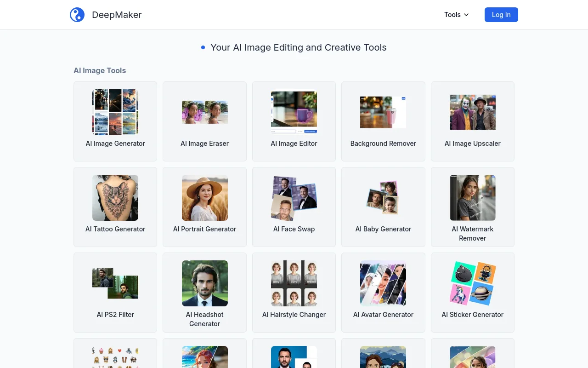The height and width of the screenshot is (368, 588).
Task: Select the AI PS2 Filter
Action: (115, 293)
